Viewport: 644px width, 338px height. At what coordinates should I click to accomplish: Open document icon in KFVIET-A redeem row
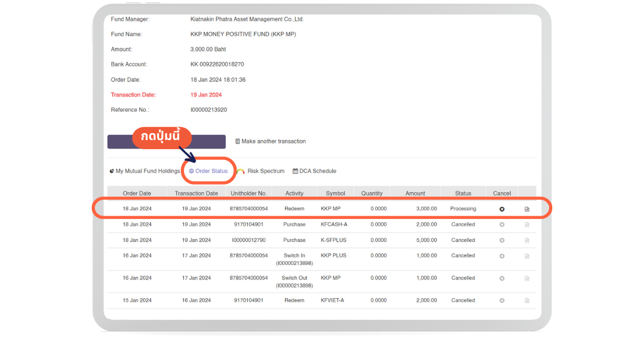click(526, 301)
